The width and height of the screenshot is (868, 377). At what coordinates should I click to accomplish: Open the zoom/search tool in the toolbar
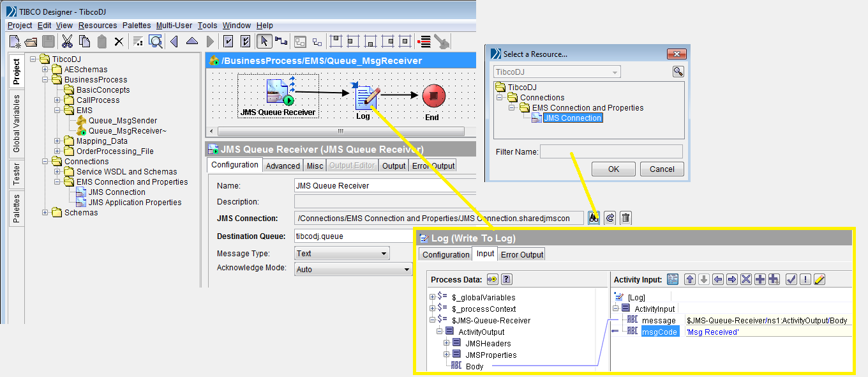(156, 40)
